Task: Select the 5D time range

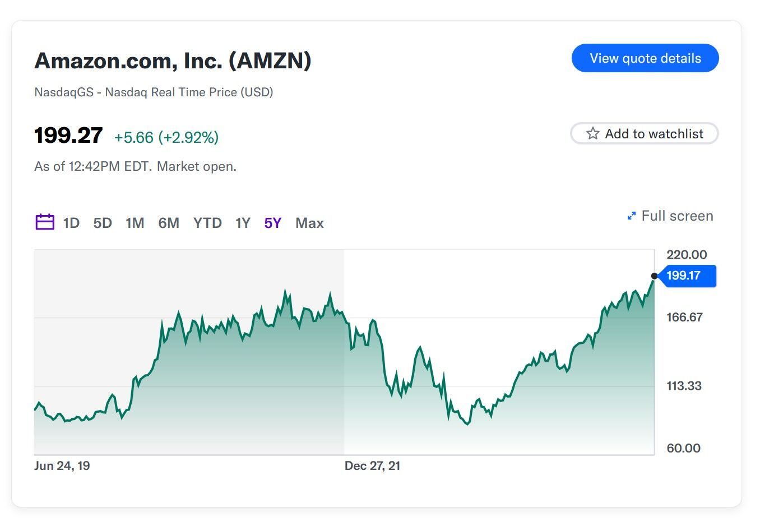Action: tap(103, 223)
